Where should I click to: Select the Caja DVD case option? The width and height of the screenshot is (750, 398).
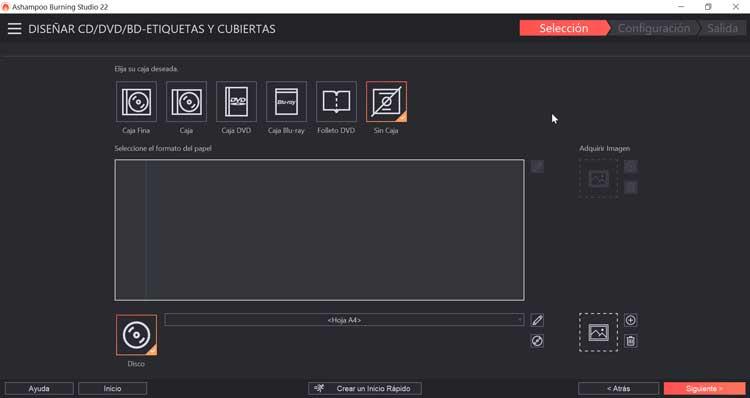(236, 101)
